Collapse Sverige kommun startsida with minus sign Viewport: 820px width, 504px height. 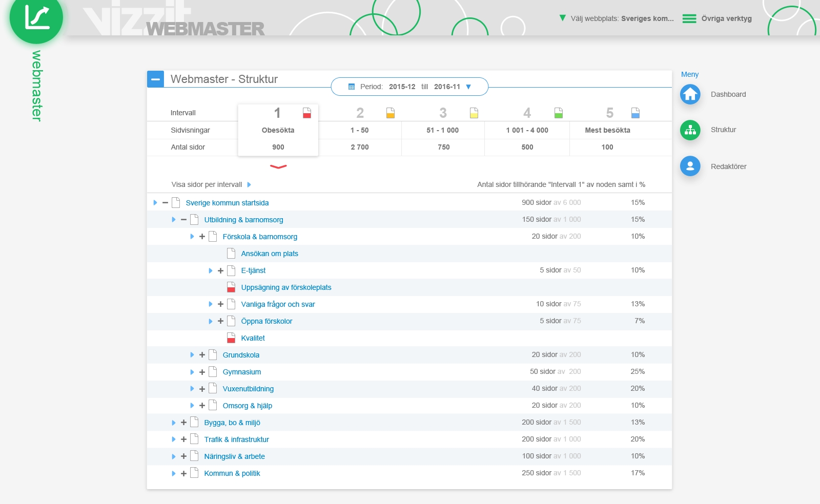[x=165, y=203]
